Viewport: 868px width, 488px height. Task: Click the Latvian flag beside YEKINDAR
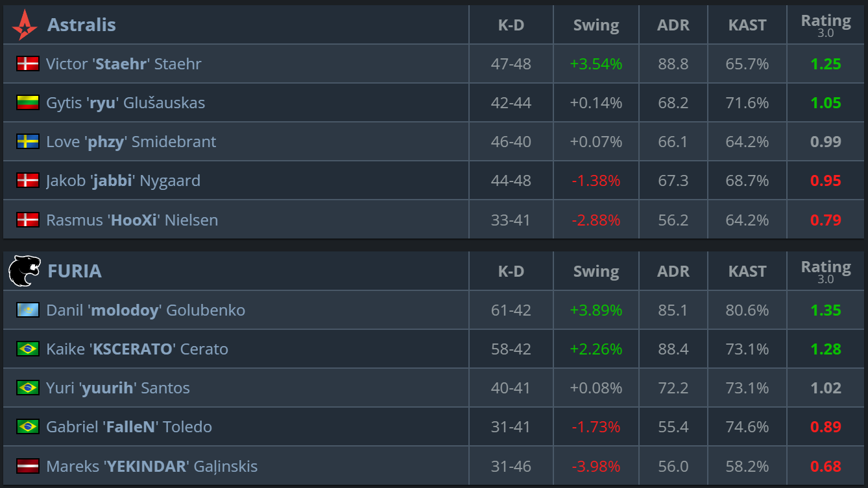click(28, 466)
